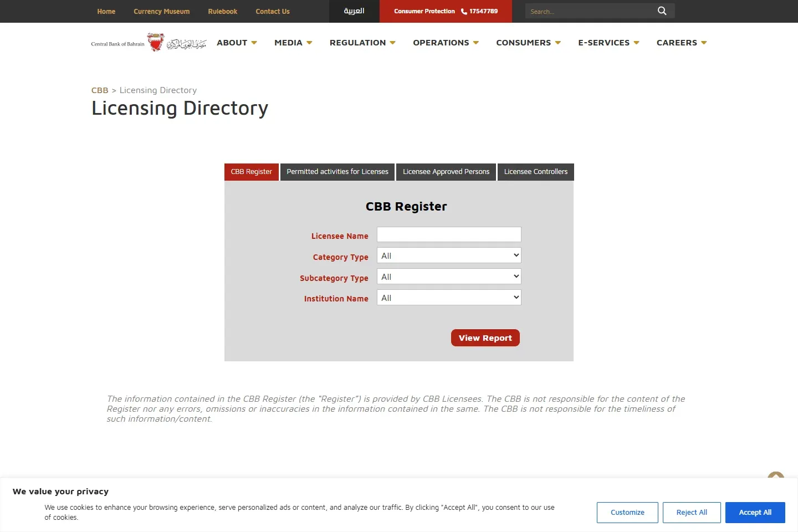Click the search magnifier icon
Screen dimensions: 798x532
pyautogui.click(x=662, y=11)
